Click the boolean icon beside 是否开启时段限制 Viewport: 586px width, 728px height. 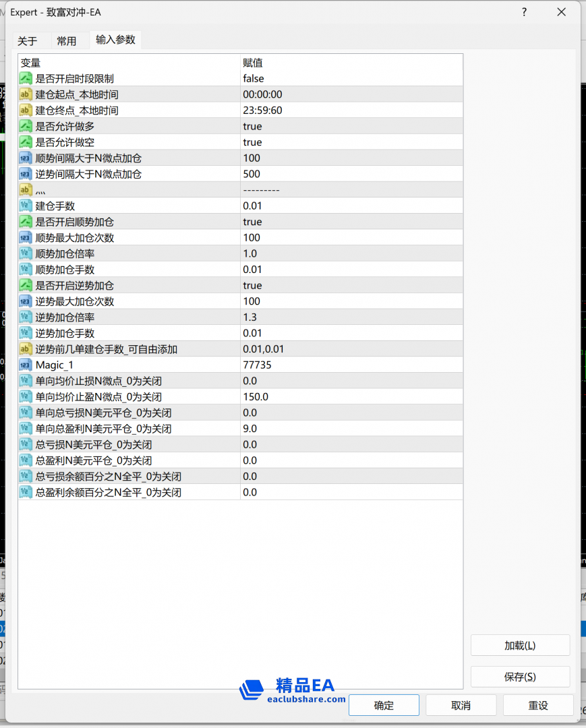[x=25, y=79]
